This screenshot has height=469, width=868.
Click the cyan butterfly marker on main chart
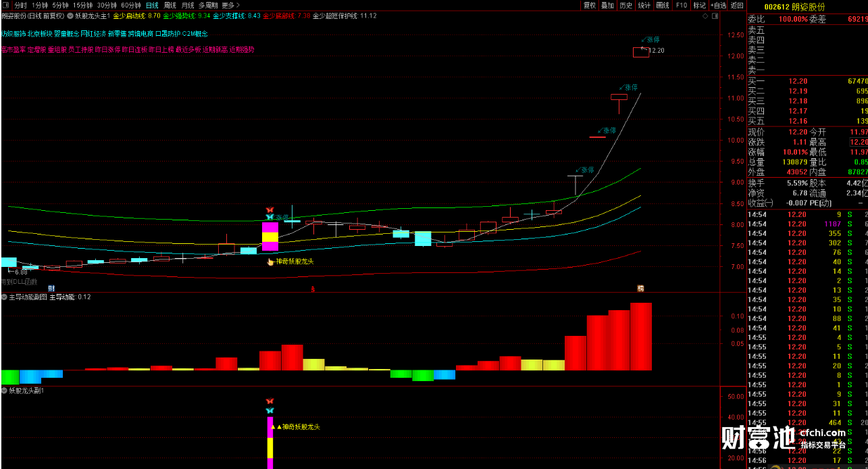tap(270, 218)
